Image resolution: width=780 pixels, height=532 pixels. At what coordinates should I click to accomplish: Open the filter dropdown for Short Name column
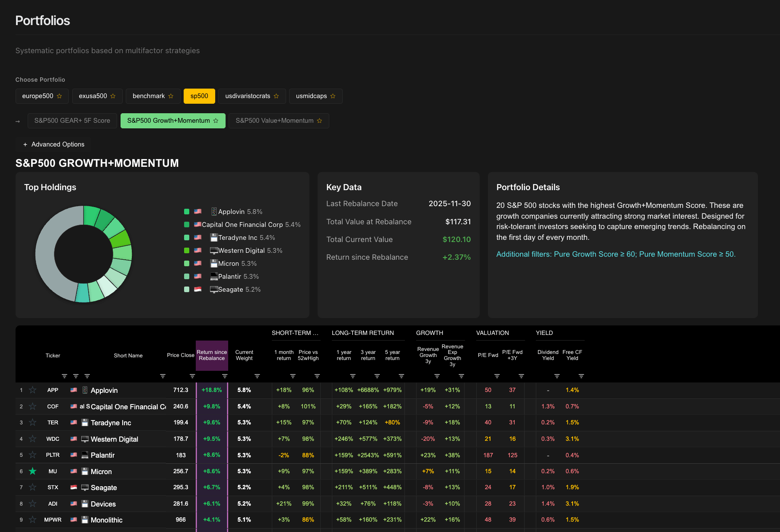point(162,376)
